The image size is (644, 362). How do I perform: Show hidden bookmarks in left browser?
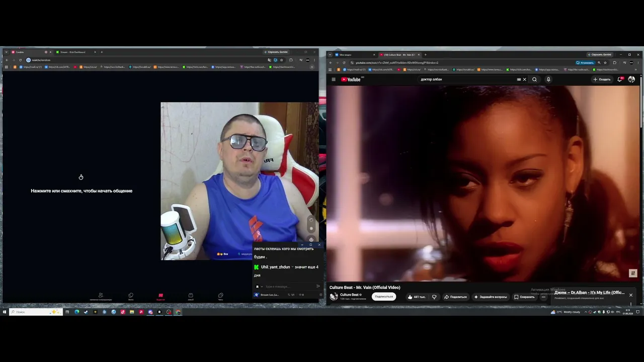pyautogui.click(x=312, y=67)
